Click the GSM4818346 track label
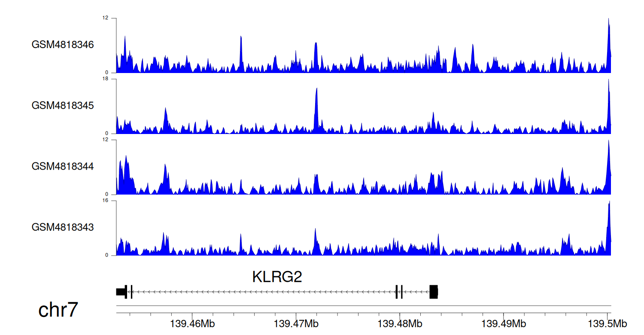644x335 pixels. coord(63,45)
